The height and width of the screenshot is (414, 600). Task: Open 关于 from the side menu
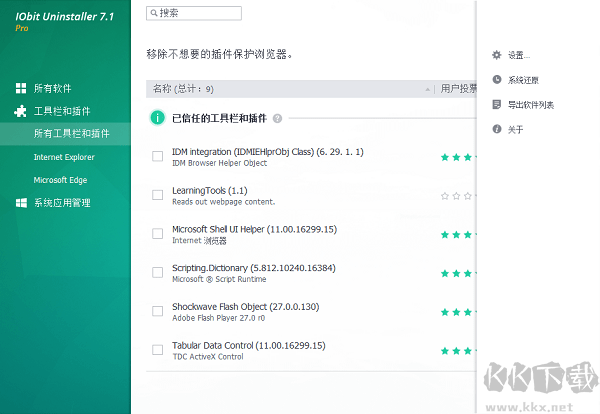click(x=515, y=130)
